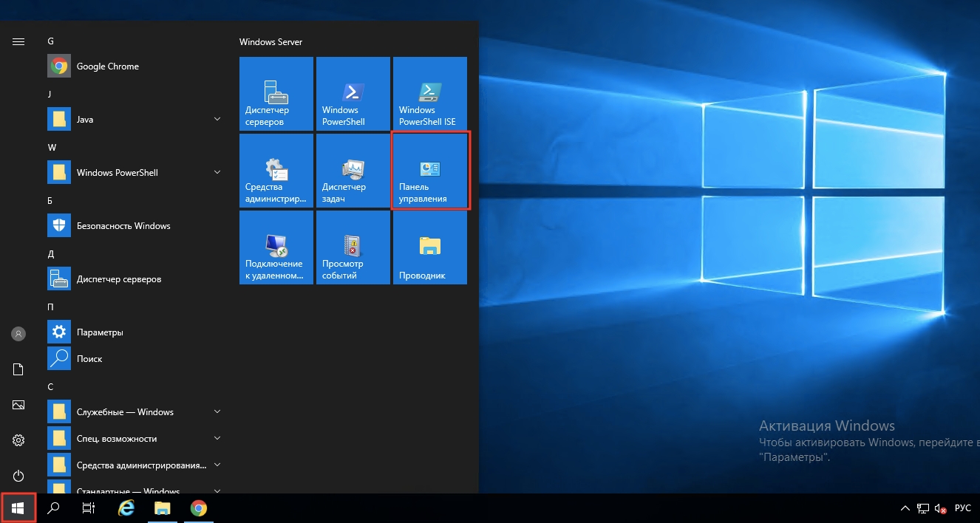Open the File Explorer tile
980x523 pixels.
[x=429, y=247]
